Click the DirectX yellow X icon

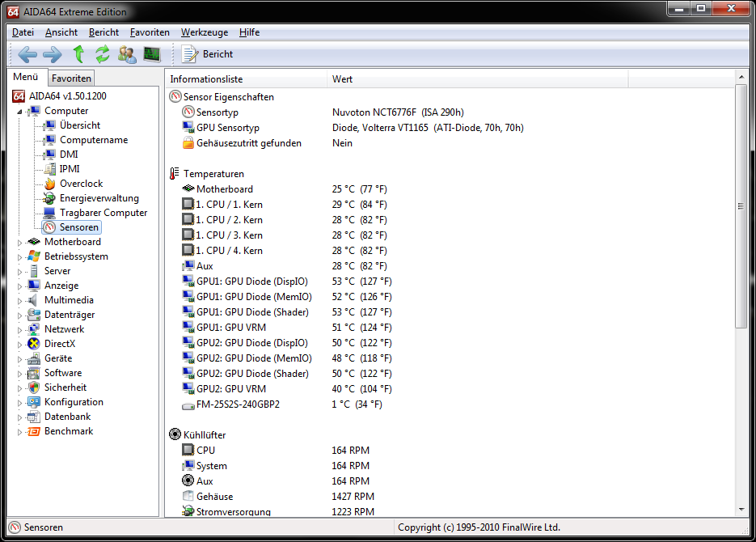coord(34,344)
